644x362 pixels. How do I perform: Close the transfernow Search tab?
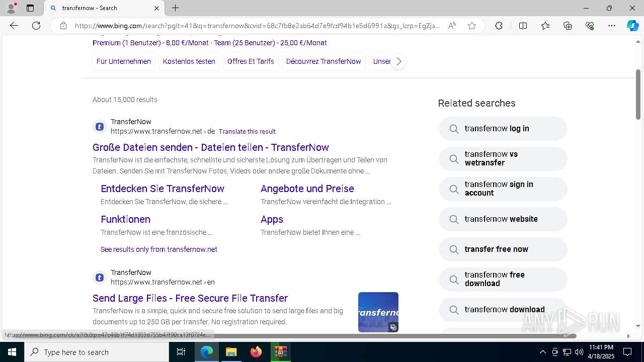point(156,8)
